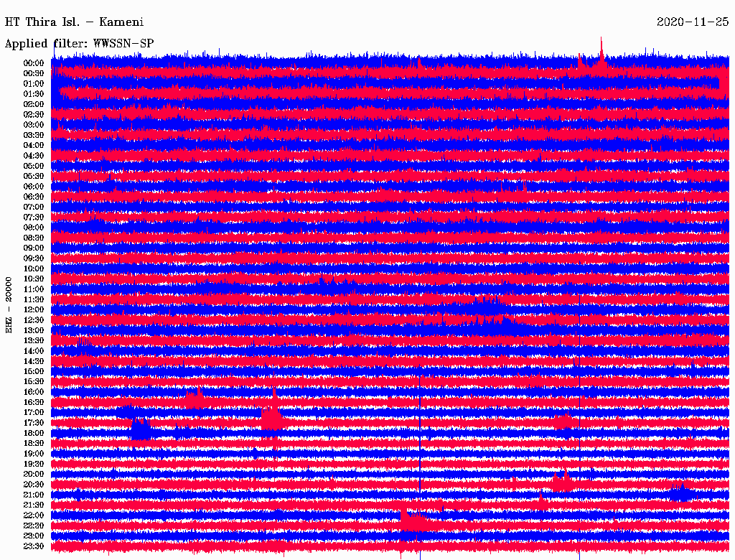Click the 03:30 time label
735x560 pixels.
[34, 135]
